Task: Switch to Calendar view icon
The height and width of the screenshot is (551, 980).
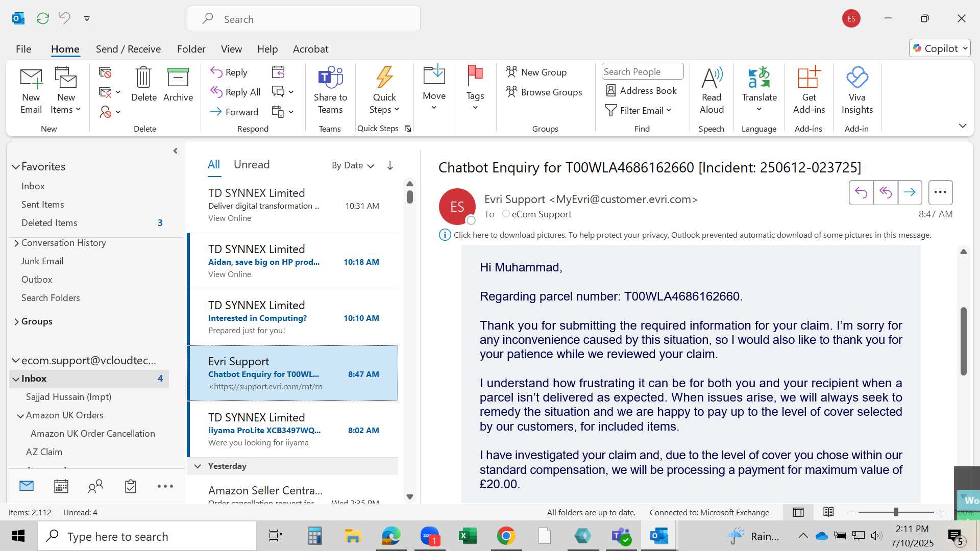Action: tap(61, 486)
